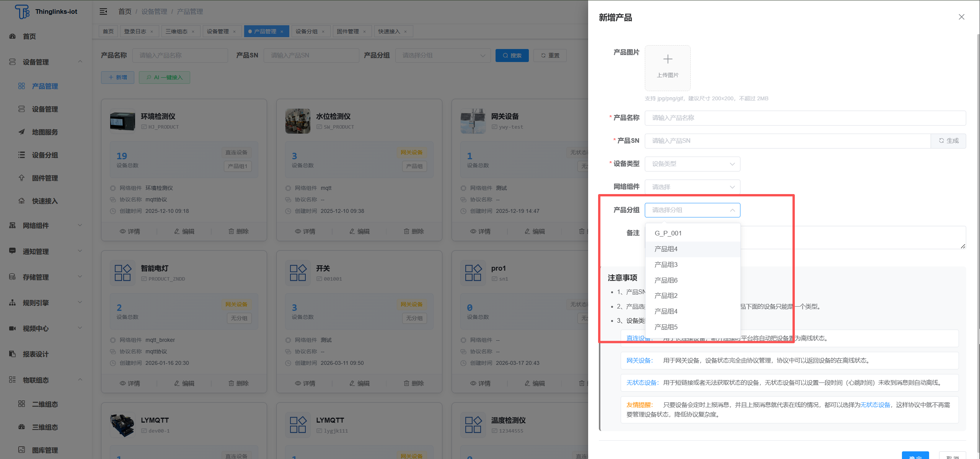Switch to the 三维组态 tab in the tab bar
Screen dimensions: 980x459
pos(176,31)
